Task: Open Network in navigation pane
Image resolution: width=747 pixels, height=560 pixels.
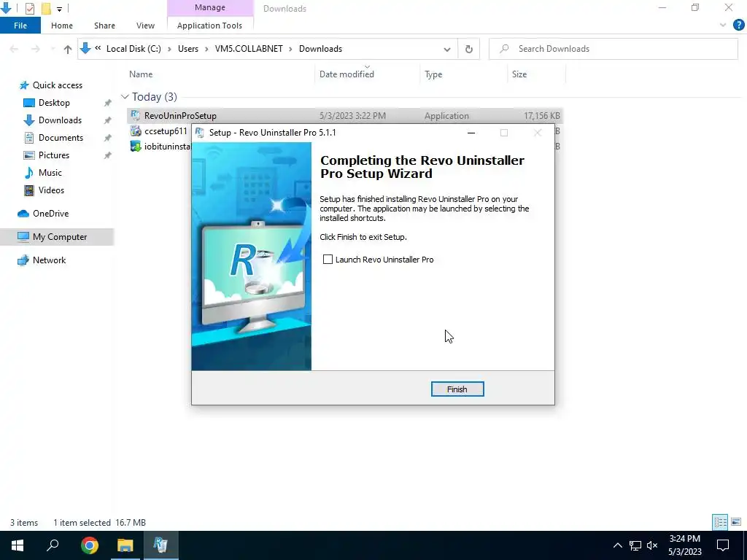Action: point(49,260)
